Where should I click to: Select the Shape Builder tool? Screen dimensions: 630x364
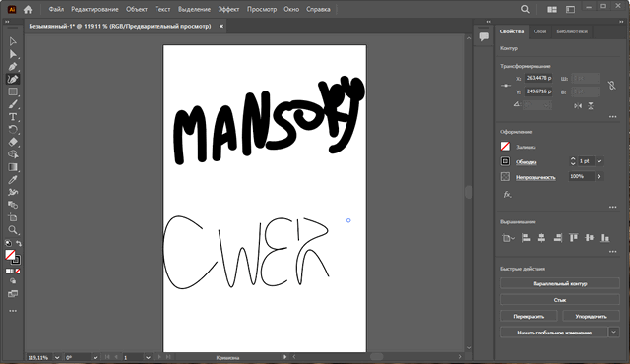(13, 154)
